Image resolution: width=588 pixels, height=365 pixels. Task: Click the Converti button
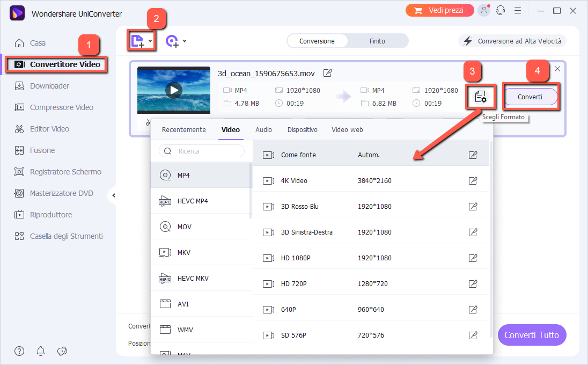tap(530, 97)
